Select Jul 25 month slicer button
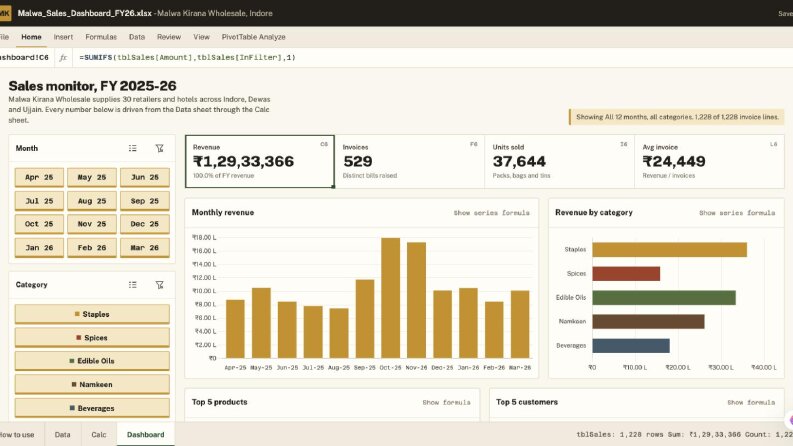This screenshot has height=446, width=793. pos(39,201)
